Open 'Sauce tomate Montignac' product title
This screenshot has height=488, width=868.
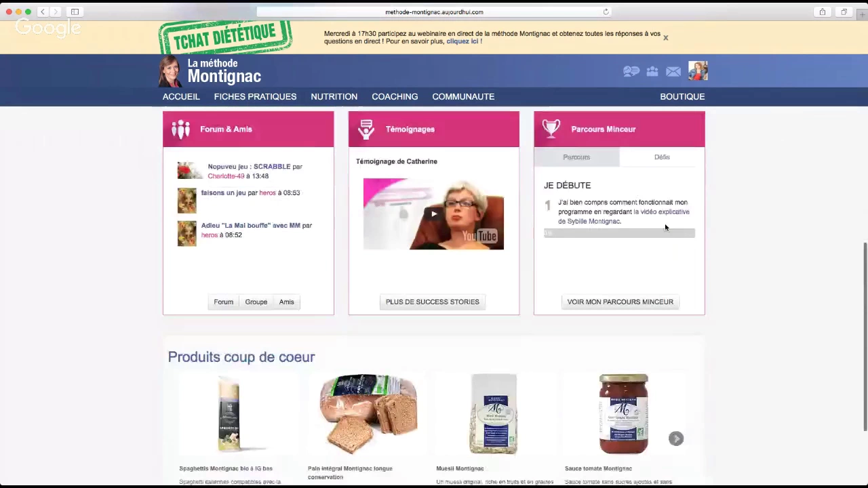point(598,468)
